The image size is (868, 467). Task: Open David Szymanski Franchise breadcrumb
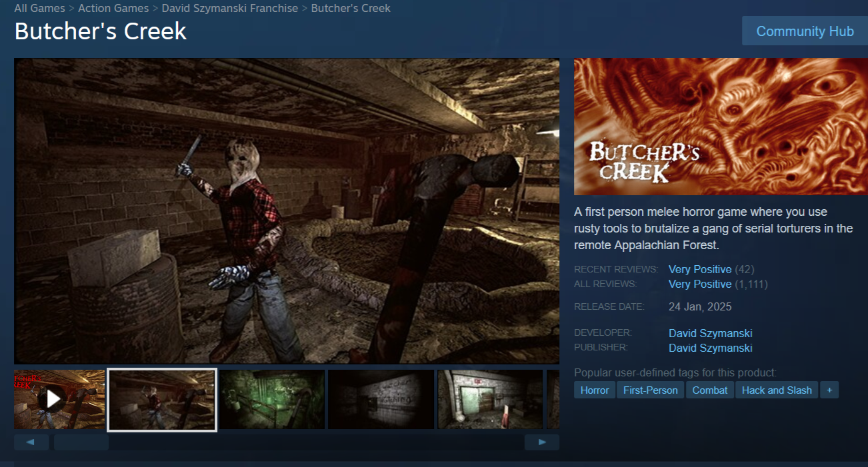[230, 9]
